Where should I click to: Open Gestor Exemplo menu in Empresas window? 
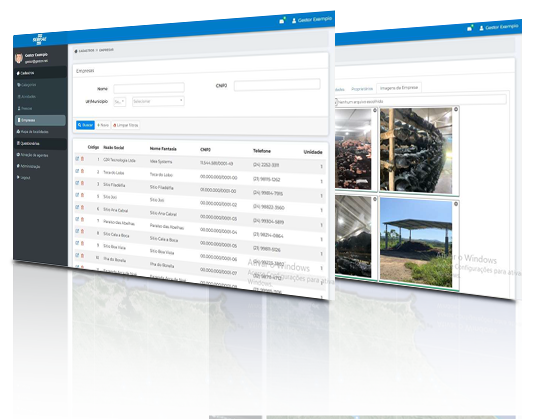pos(312,20)
